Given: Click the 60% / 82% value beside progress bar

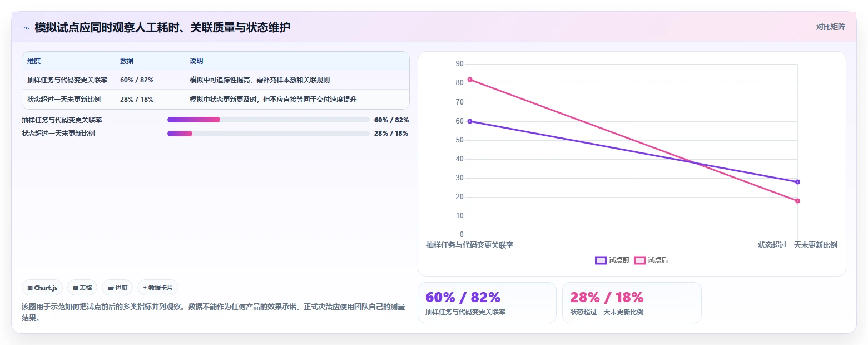Looking at the screenshot, I should pyautogui.click(x=391, y=120).
